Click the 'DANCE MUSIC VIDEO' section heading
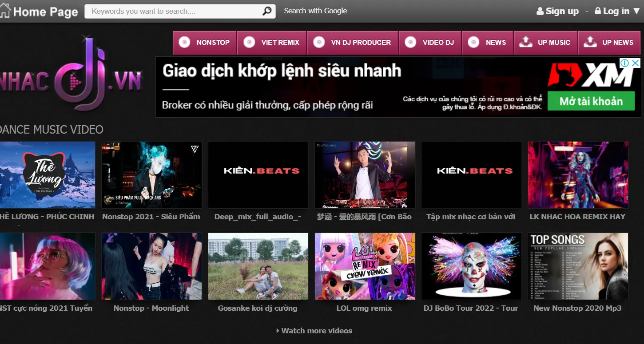Viewport: 644px width, 344px height. click(52, 130)
